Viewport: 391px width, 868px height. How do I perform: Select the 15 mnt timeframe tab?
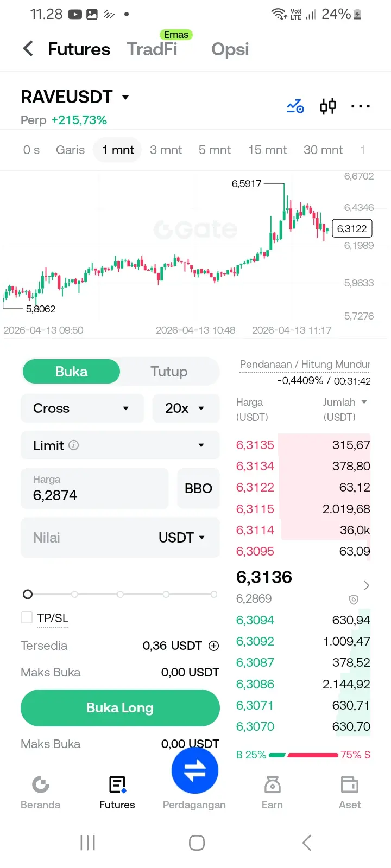(x=267, y=150)
